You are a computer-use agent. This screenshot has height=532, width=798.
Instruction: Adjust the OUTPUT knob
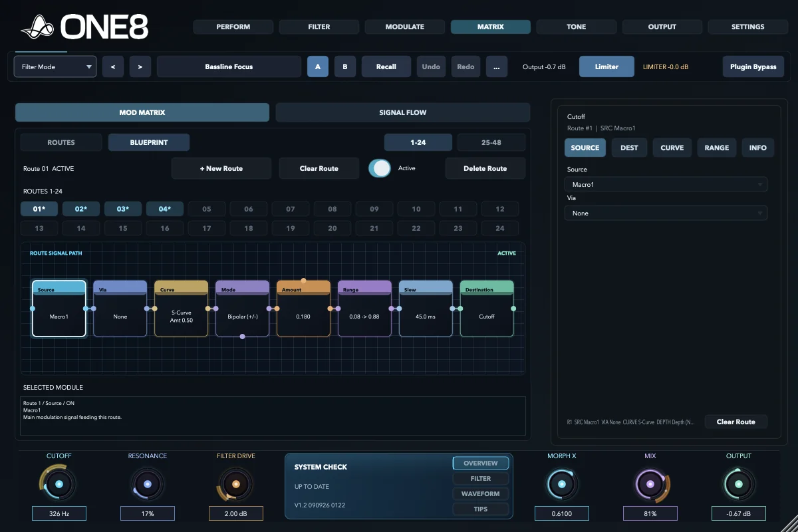[x=739, y=484]
